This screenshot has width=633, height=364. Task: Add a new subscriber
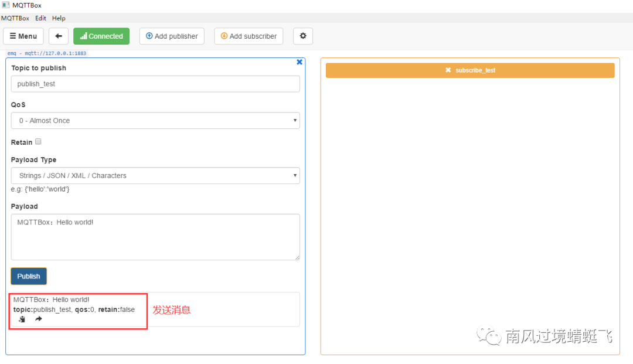[249, 36]
